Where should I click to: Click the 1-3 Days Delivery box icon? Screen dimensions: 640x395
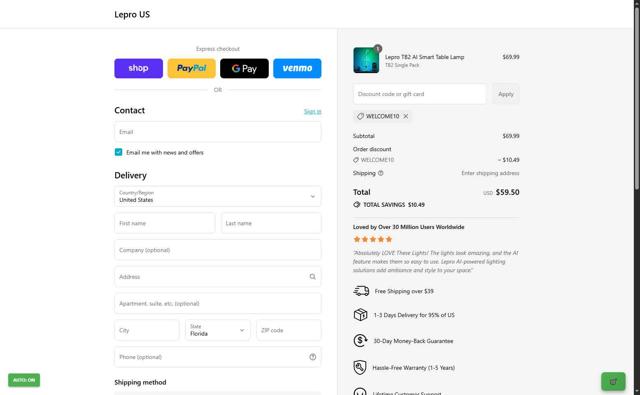360,315
